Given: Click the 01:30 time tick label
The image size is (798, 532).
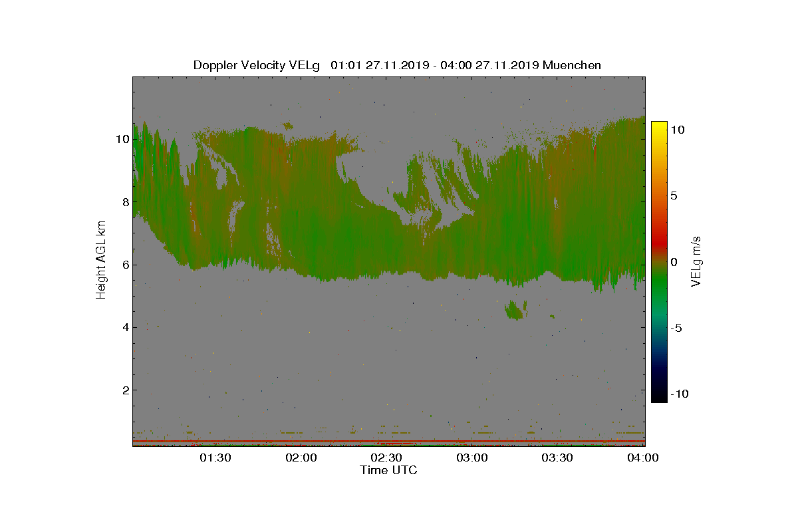Looking at the screenshot, I should point(215,458).
